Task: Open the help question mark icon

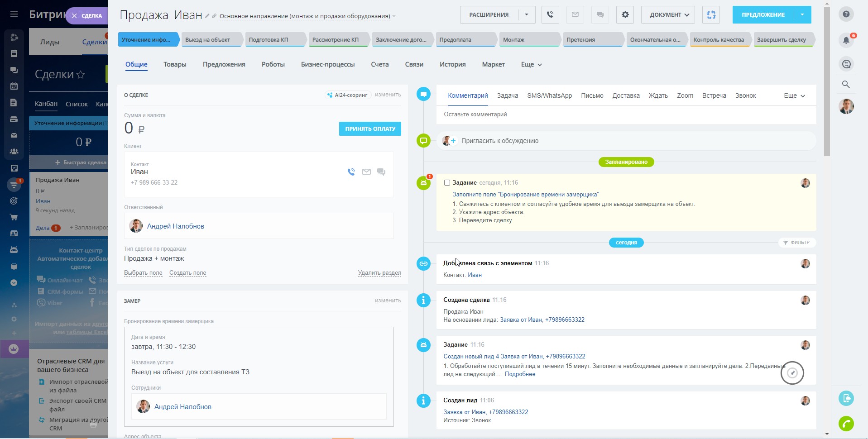Action: 846,14
